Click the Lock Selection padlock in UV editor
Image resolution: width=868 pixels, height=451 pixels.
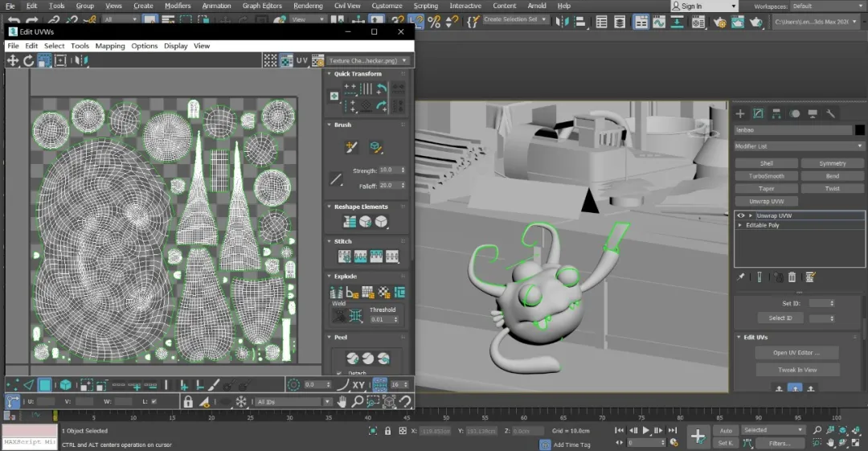tap(187, 402)
